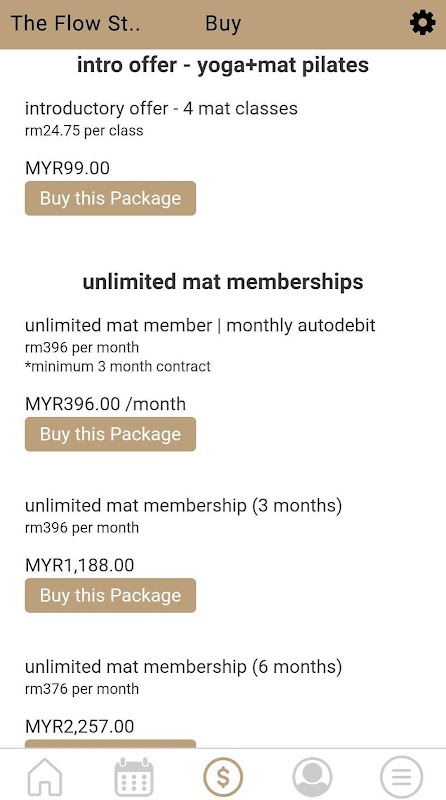Tap the MYR1,188.00 price text
Screen dimensions: 446x800
tap(80, 565)
